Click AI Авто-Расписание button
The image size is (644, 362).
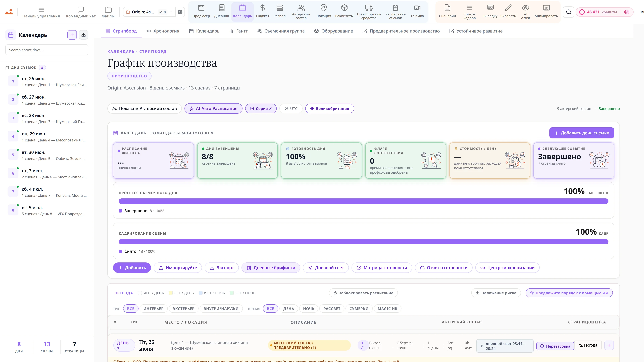213,108
